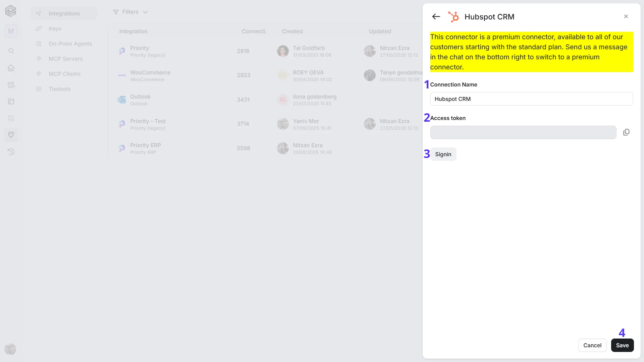
Task: Click Tal Goldfarb's avatar
Action: pyautogui.click(x=283, y=51)
